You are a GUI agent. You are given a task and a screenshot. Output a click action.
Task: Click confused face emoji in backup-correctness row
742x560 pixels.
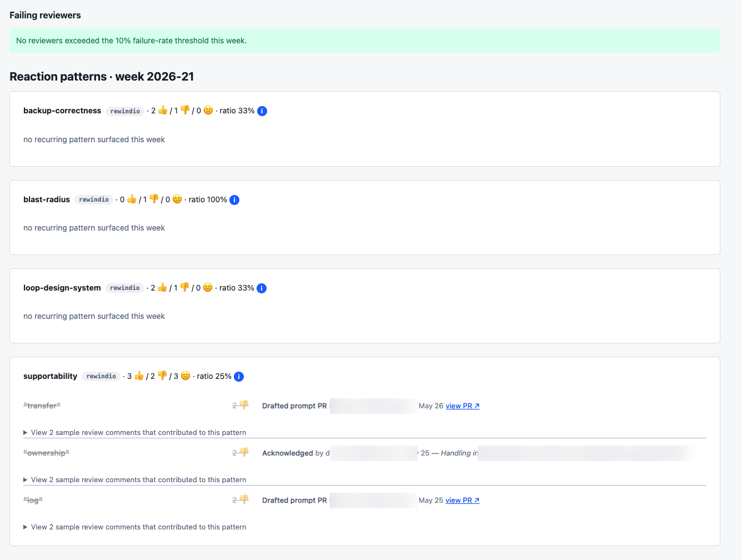coord(208,111)
